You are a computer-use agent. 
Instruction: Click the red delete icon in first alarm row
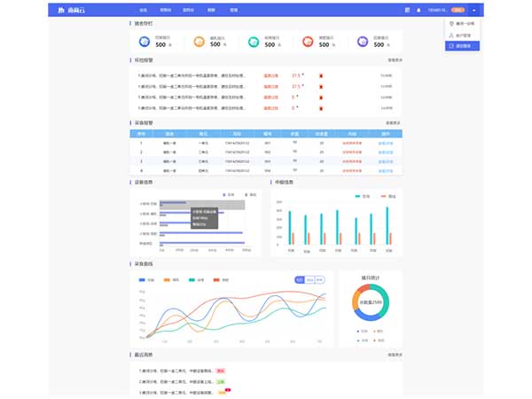coord(321,75)
